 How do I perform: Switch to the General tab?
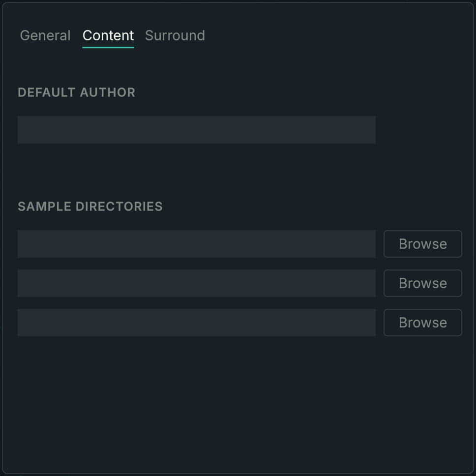click(x=45, y=35)
